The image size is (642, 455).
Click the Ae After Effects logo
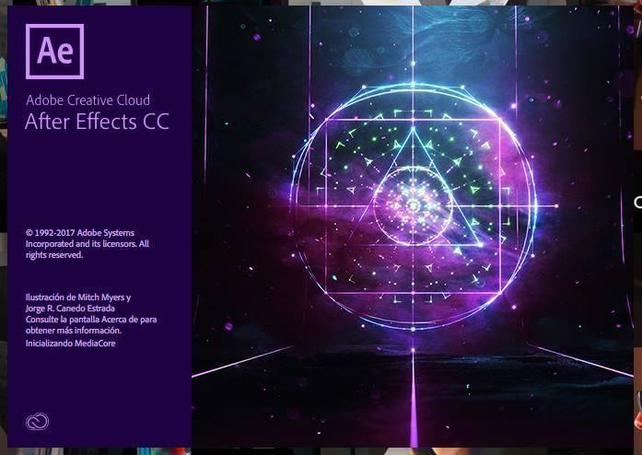pyautogui.click(x=55, y=51)
